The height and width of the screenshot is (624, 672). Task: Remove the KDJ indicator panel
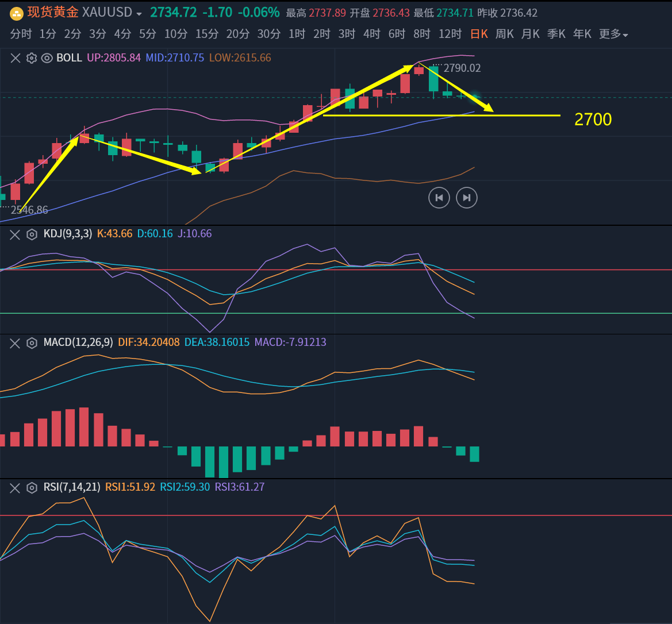coord(16,234)
